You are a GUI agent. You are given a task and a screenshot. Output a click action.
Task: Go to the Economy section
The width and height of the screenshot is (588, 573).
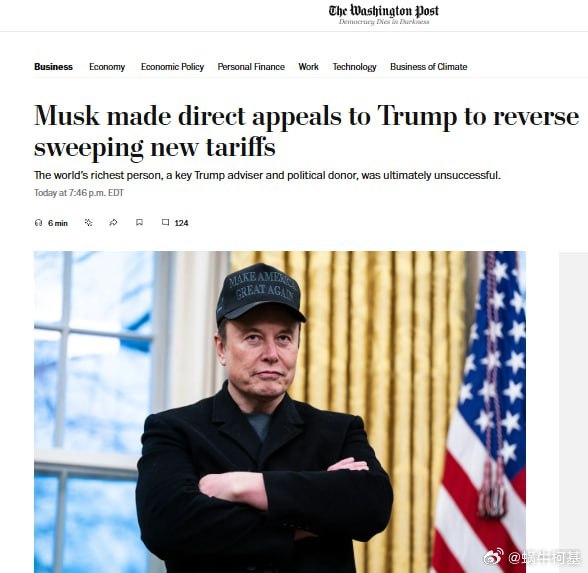point(107,67)
